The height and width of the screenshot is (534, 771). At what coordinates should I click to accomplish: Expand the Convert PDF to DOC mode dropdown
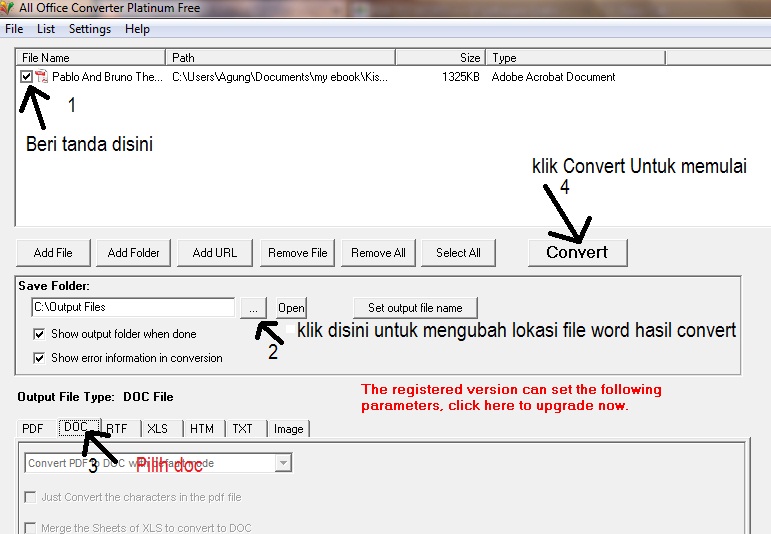pyautogui.click(x=283, y=463)
